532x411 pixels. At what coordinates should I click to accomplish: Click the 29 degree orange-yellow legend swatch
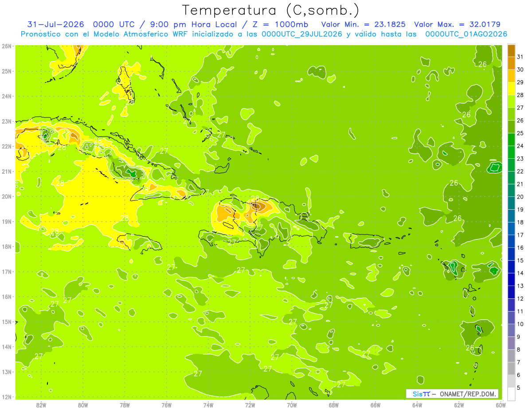(x=511, y=76)
